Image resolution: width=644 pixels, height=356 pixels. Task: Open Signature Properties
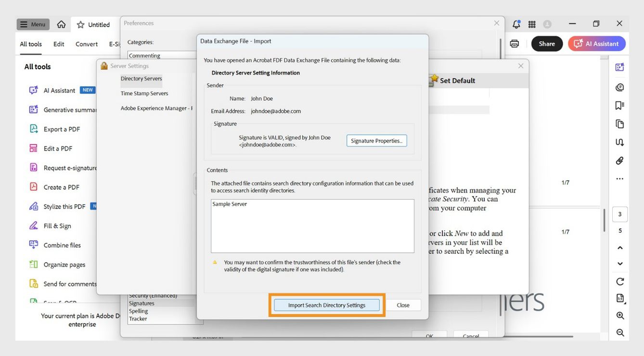(377, 140)
